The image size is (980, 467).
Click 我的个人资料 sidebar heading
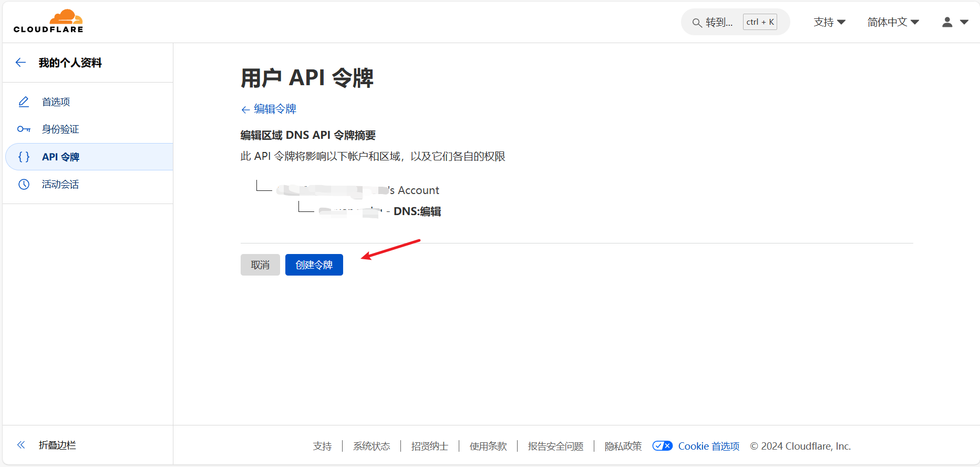pos(70,63)
